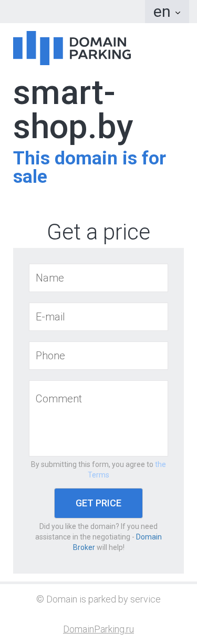The image size is (197, 644).
Task: Click the will help! text after Broker
Action: coord(110,547)
